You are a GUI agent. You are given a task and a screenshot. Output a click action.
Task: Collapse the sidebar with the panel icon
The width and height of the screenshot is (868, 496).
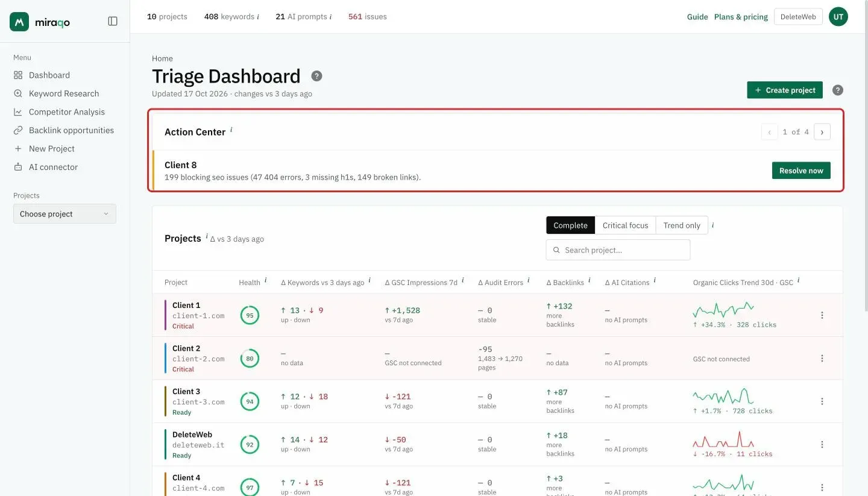tap(113, 21)
